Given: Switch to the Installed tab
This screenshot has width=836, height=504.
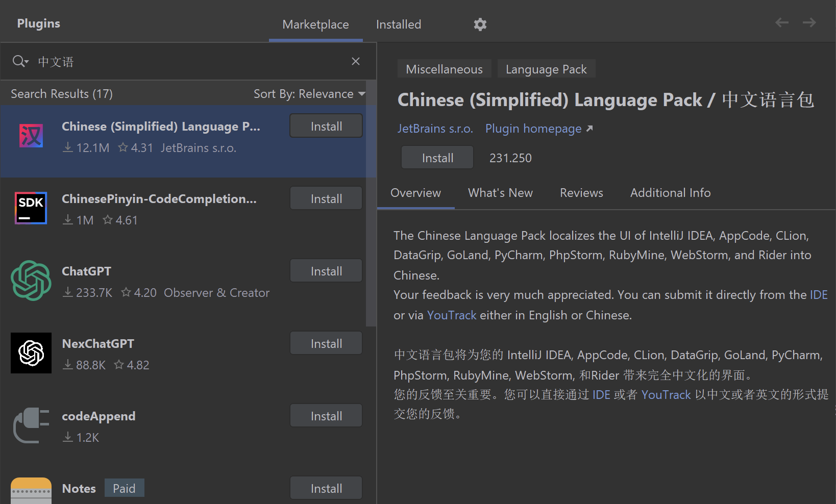Looking at the screenshot, I should point(398,24).
